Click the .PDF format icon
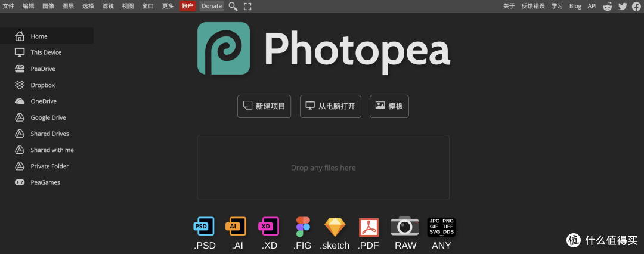The image size is (644, 254). [x=369, y=227]
